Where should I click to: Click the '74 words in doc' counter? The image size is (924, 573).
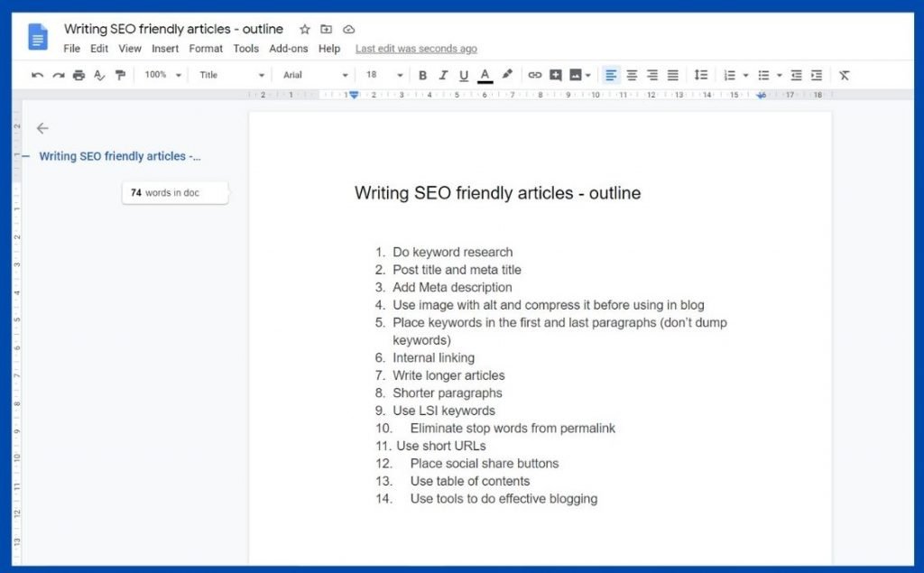pos(175,193)
